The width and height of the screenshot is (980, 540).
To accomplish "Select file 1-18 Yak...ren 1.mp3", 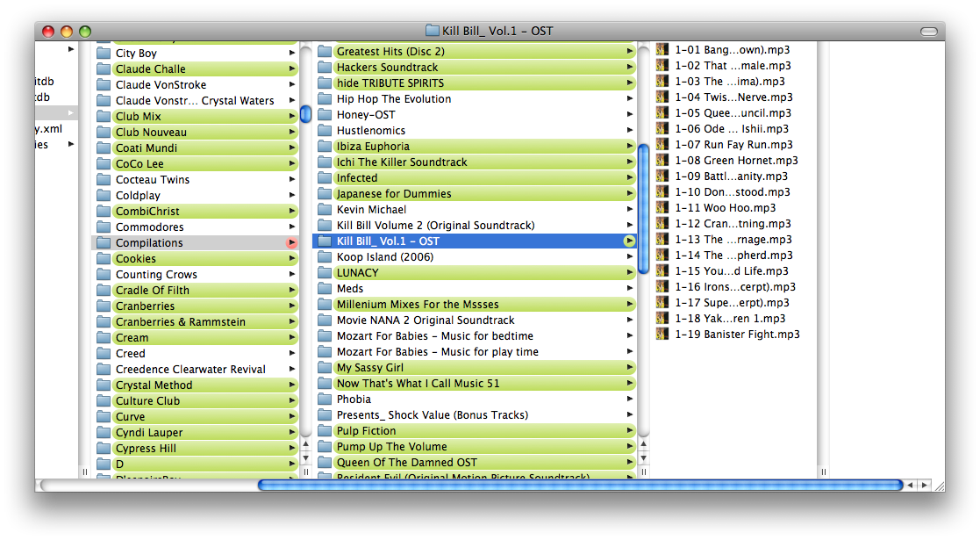I will coord(733,319).
